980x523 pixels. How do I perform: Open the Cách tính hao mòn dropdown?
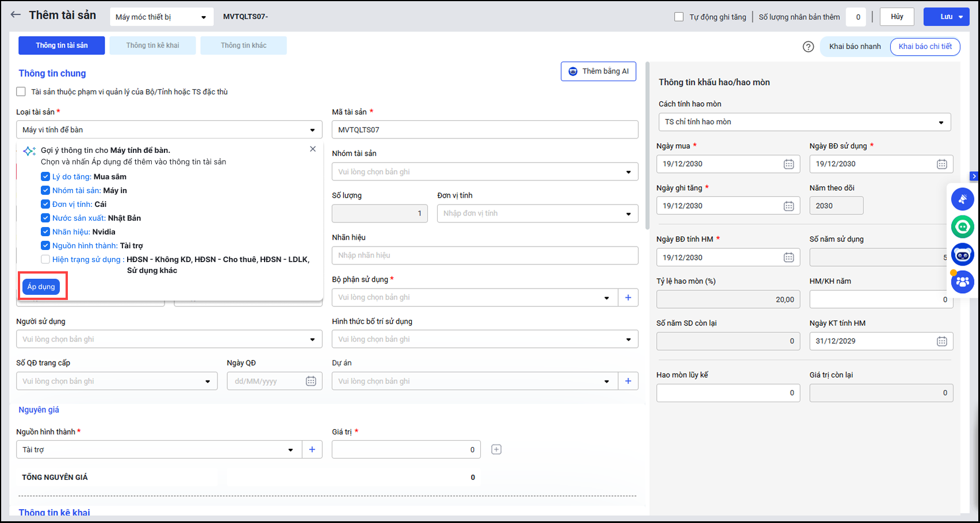pos(941,122)
